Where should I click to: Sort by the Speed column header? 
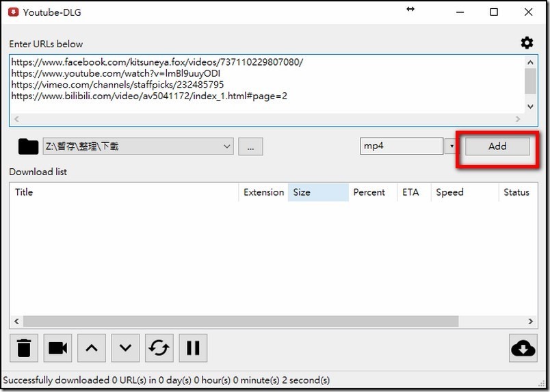point(464,192)
